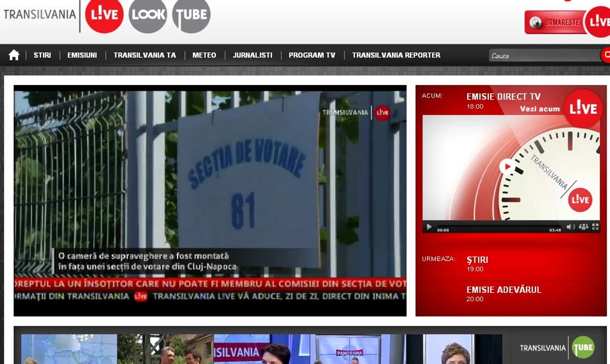Click the play icon in the control bar
The image size is (610, 364).
[429, 227]
